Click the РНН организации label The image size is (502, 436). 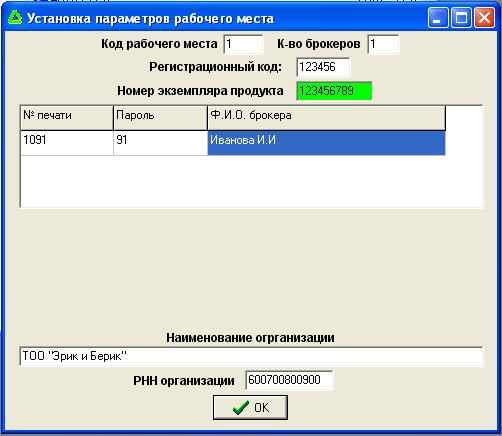coord(184,381)
